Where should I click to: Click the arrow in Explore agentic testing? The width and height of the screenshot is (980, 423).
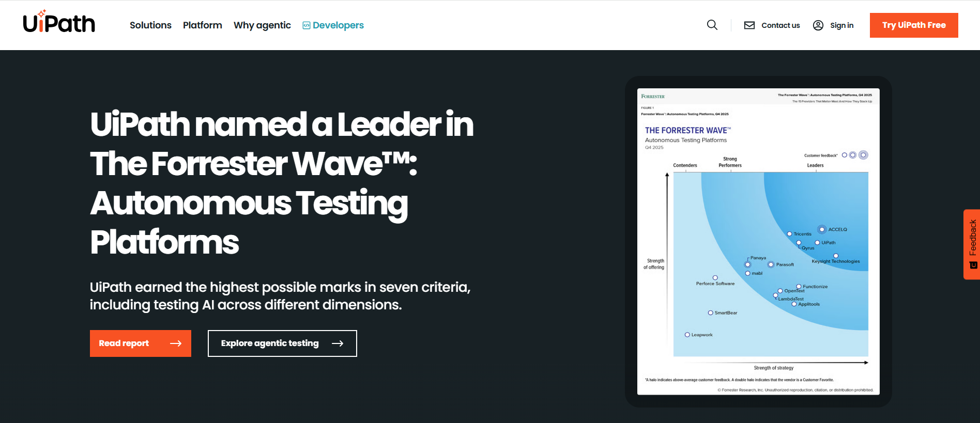pyautogui.click(x=338, y=343)
